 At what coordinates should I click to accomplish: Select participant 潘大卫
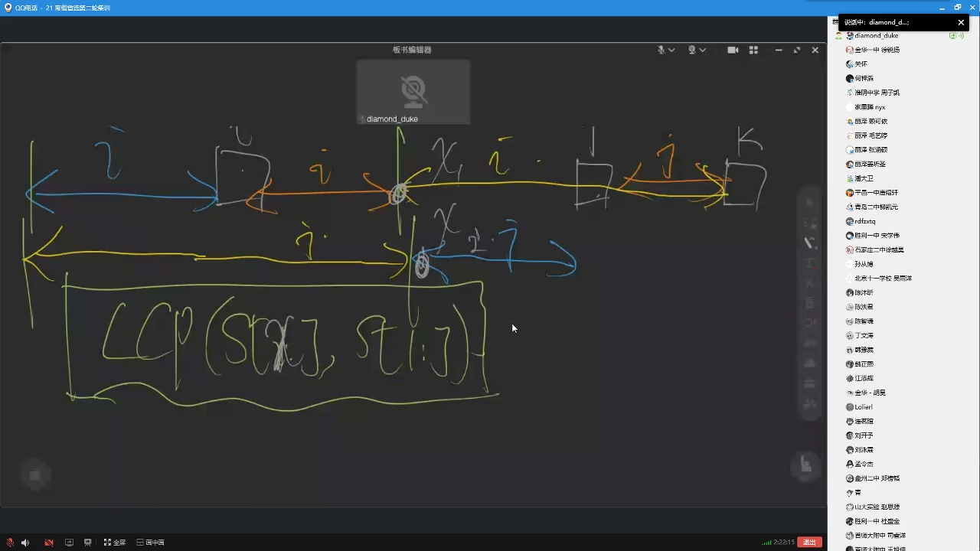pyautogui.click(x=864, y=178)
